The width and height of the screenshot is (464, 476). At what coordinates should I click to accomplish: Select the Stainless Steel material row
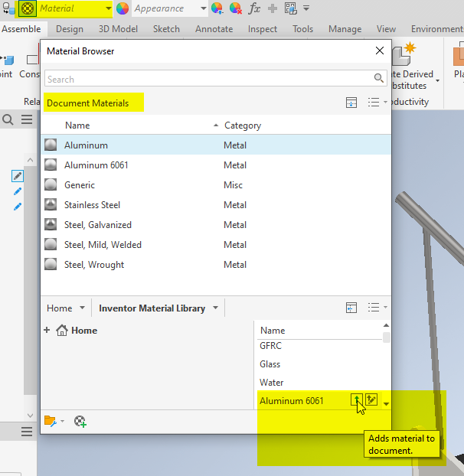click(x=216, y=204)
